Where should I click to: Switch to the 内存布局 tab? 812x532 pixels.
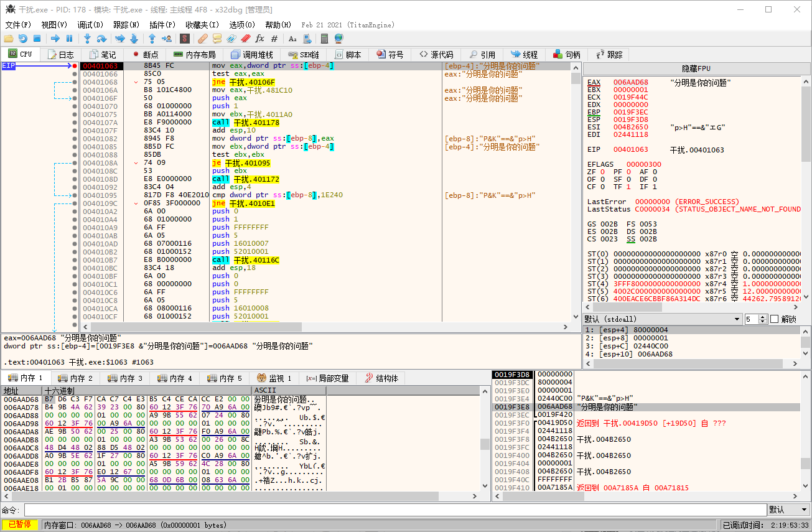[x=194, y=55]
